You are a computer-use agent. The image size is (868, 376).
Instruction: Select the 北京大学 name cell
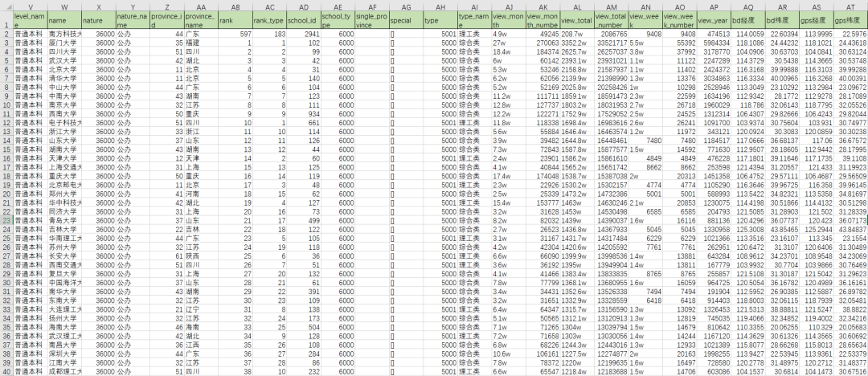(64, 69)
